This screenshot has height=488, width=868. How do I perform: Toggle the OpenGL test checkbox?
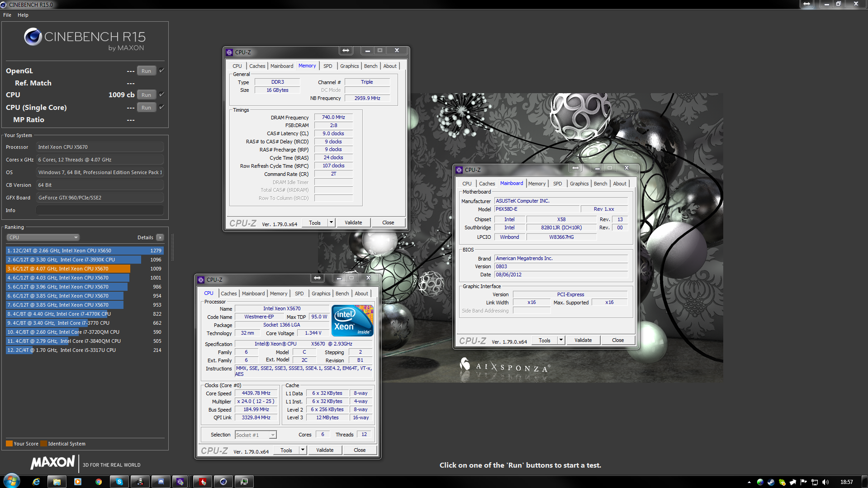[x=161, y=70]
